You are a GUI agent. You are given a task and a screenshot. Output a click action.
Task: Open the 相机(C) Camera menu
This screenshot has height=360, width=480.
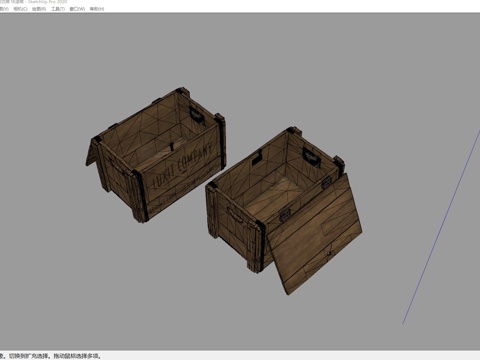point(20,9)
